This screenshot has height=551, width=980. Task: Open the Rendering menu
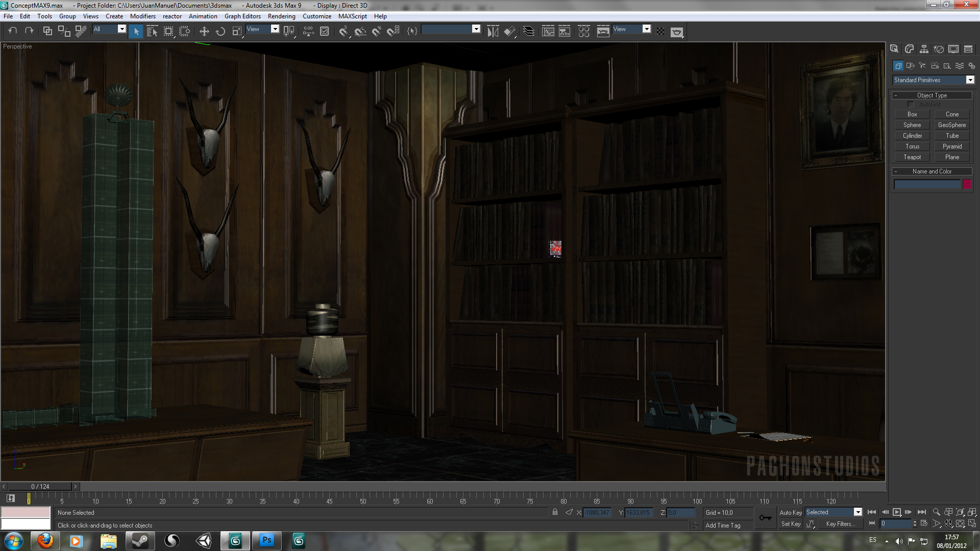281,16
